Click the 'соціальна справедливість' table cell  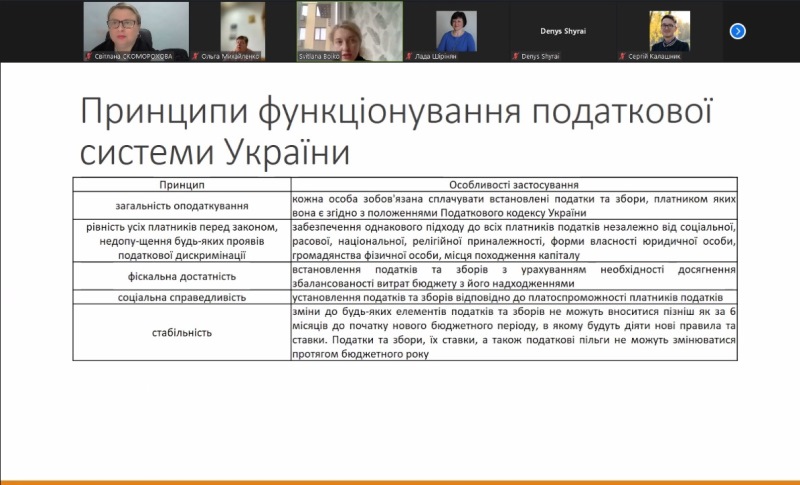point(182,297)
